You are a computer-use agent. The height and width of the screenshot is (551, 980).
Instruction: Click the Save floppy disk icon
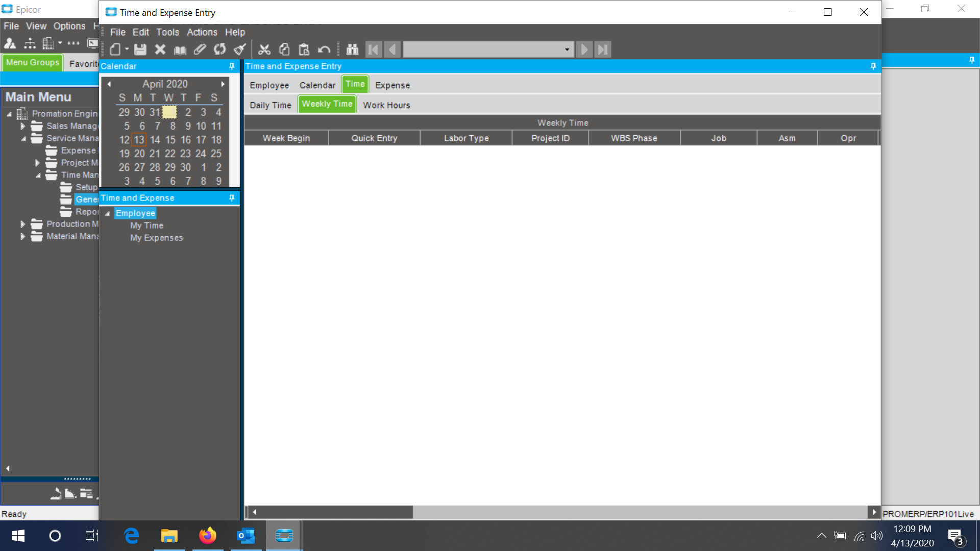(x=140, y=49)
